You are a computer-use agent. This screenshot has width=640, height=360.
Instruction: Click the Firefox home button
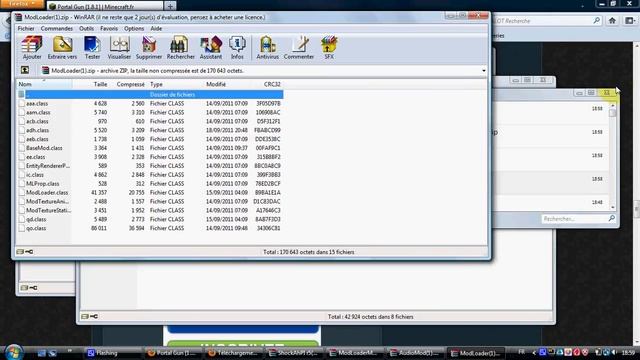click(x=612, y=20)
